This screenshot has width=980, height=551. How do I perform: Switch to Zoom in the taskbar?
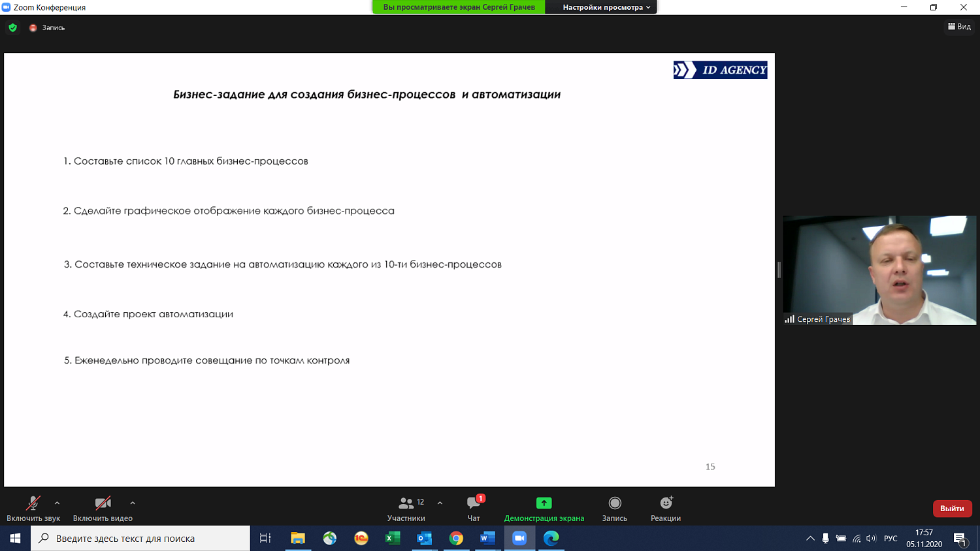pos(519,538)
